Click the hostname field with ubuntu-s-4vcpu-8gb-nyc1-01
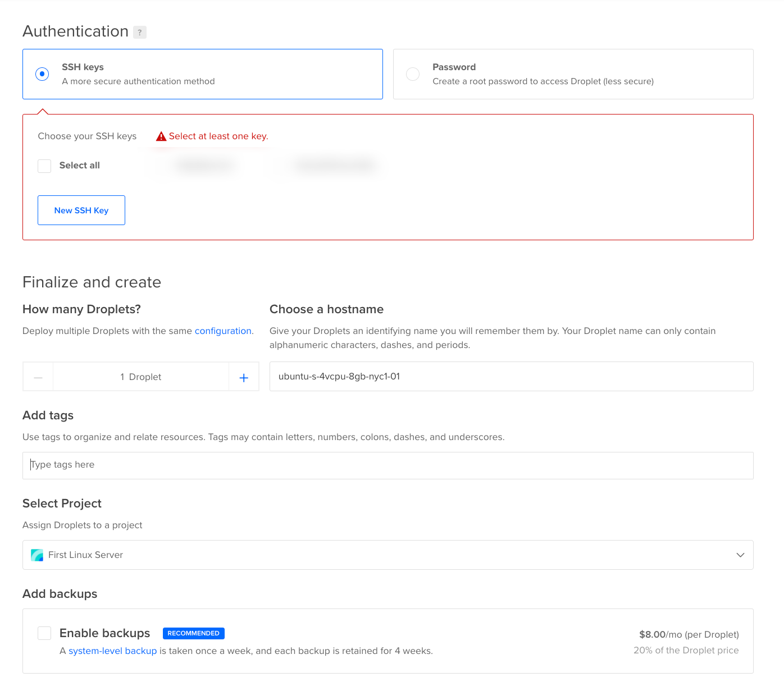The height and width of the screenshot is (691, 784). (511, 377)
